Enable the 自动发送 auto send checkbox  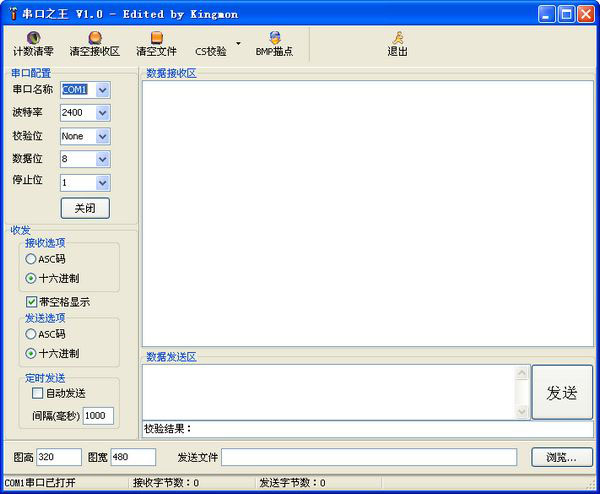pyautogui.click(x=37, y=393)
